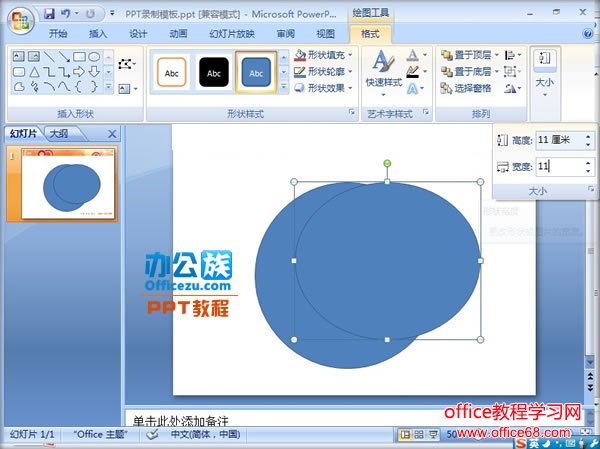Choose the down arrow shape
Image resolution: width=600 pixels, height=449 pixels.
click(94, 72)
